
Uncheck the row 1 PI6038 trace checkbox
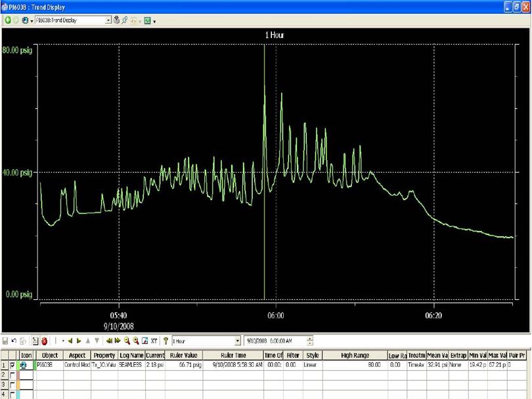[12, 364]
